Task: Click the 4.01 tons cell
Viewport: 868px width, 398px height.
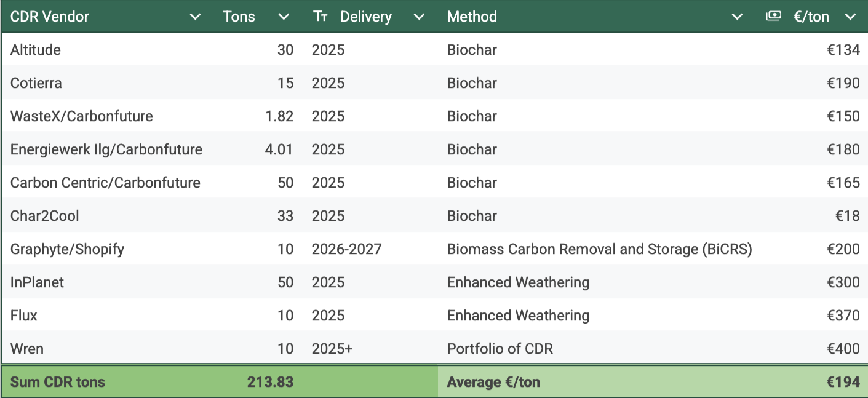Action: point(279,149)
